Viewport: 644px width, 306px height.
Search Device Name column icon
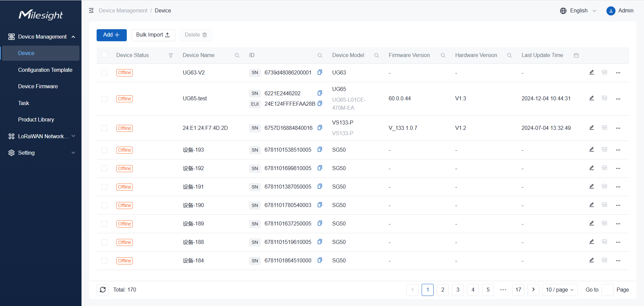point(237,55)
